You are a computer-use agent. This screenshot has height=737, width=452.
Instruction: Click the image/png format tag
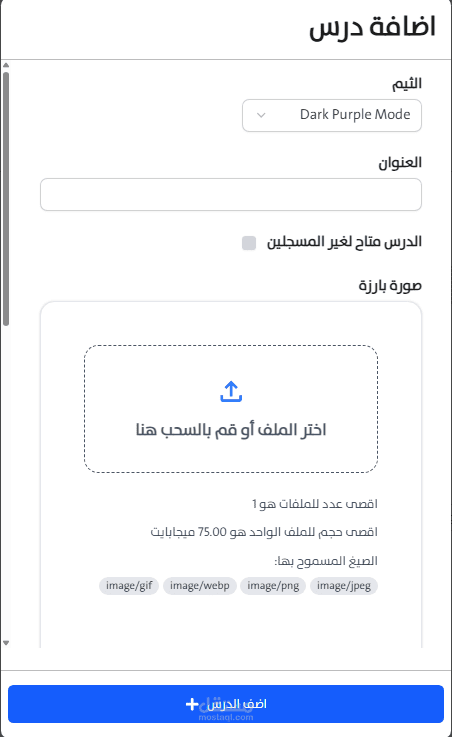point(273,586)
